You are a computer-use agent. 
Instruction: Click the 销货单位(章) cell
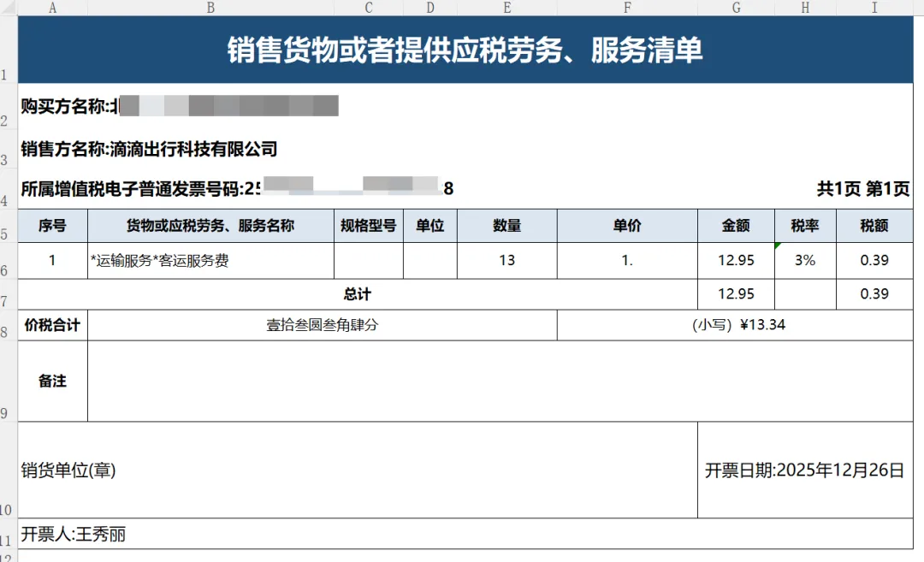(x=358, y=470)
